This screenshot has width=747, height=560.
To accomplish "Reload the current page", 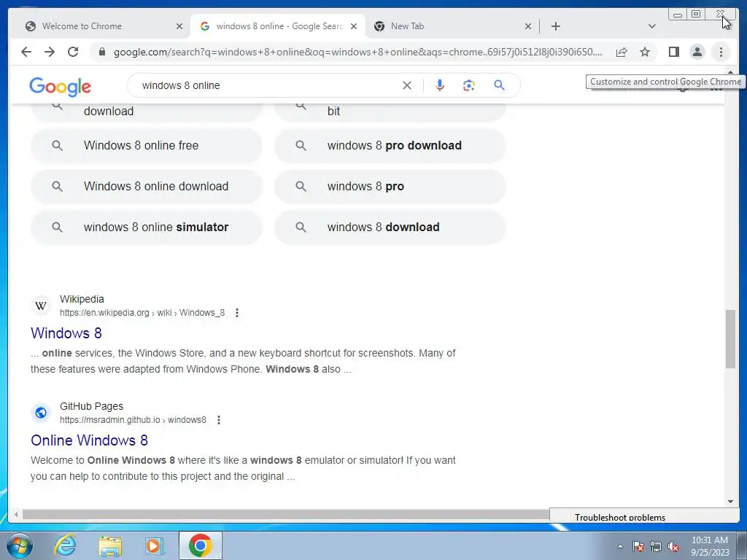I will [x=73, y=52].
